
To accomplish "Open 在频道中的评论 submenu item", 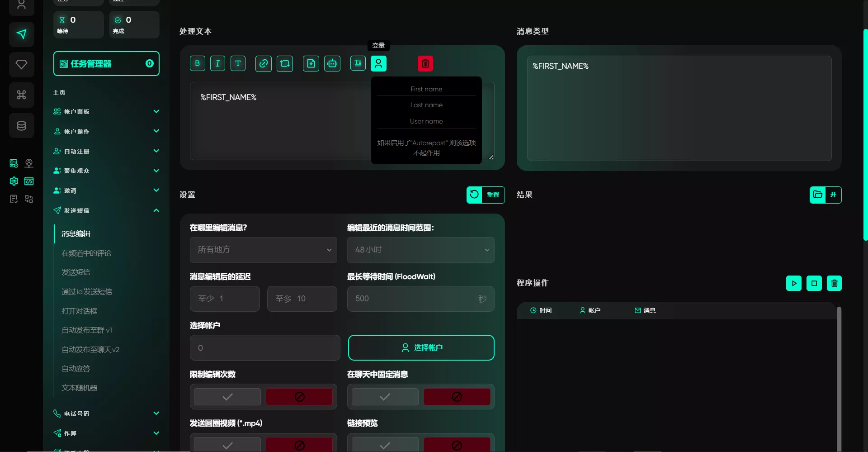I will [x=86, y=253].
